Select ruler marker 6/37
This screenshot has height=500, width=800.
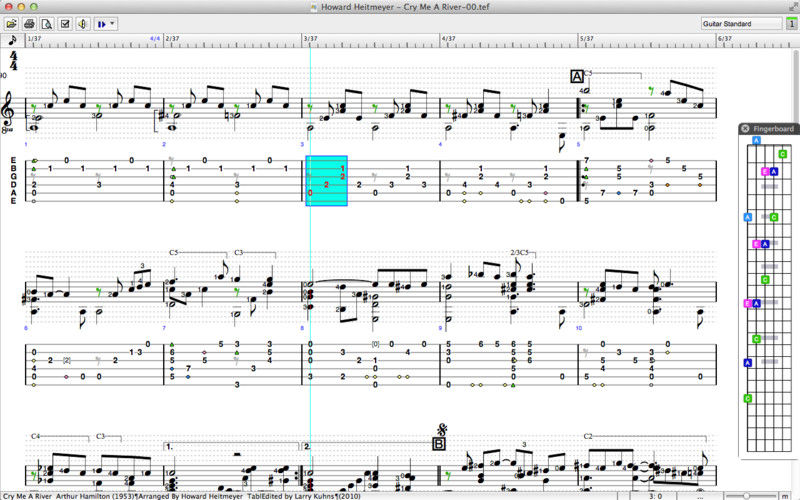tap(724, 38)
